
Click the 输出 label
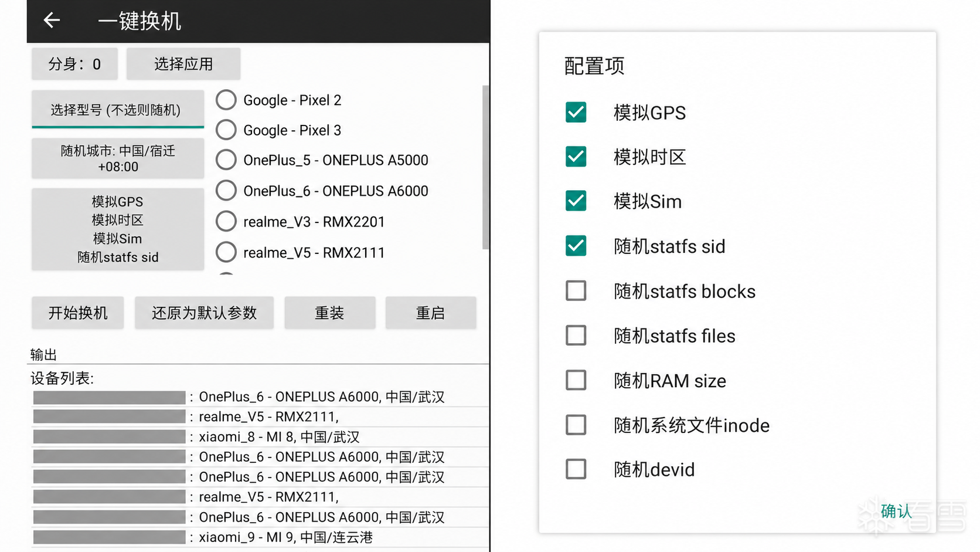tap(43, 354)
